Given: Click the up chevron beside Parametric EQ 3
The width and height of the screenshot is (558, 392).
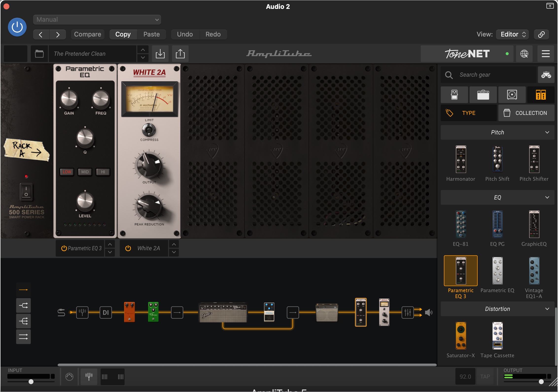Looking at the screenshot, I should click(110, 244).
